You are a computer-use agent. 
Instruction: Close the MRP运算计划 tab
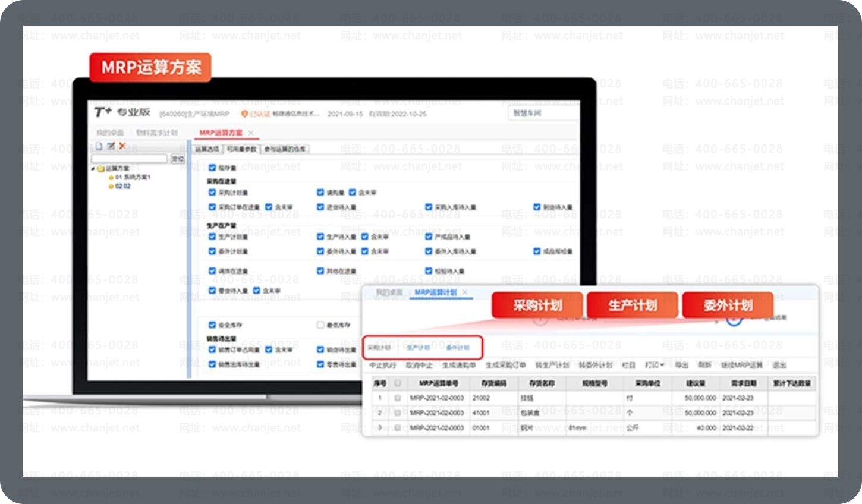tap(465, 292)
